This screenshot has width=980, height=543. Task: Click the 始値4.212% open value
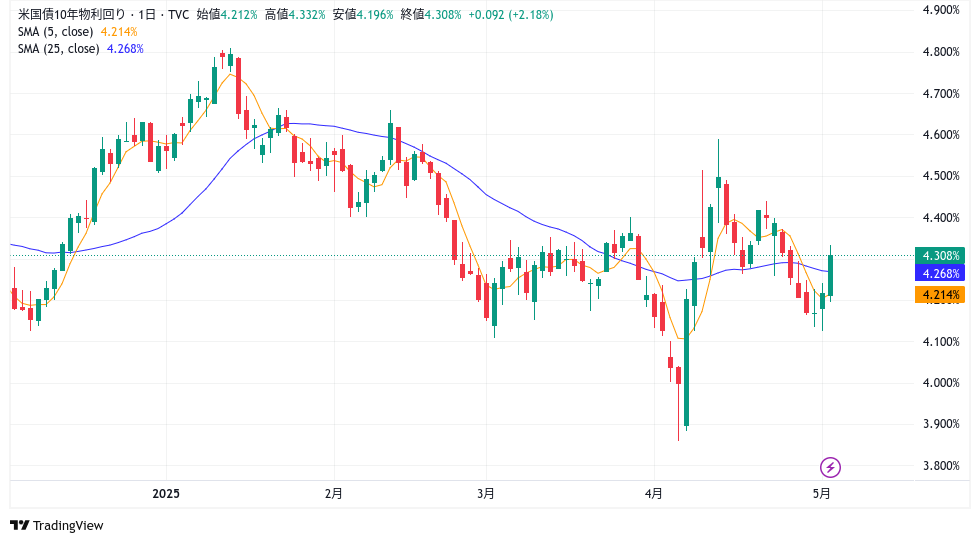227,14
